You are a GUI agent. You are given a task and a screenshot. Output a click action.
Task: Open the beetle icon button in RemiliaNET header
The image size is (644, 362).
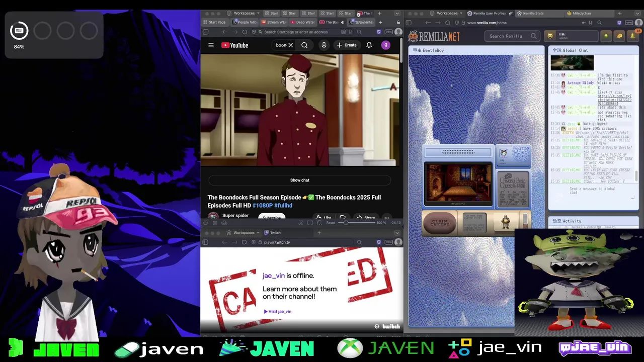tap(606, 36)
